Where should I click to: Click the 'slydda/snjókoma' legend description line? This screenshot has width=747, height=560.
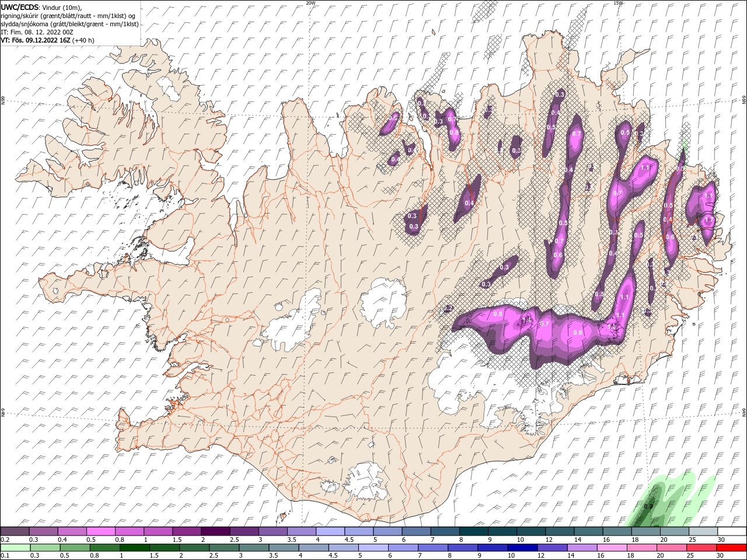69,24
